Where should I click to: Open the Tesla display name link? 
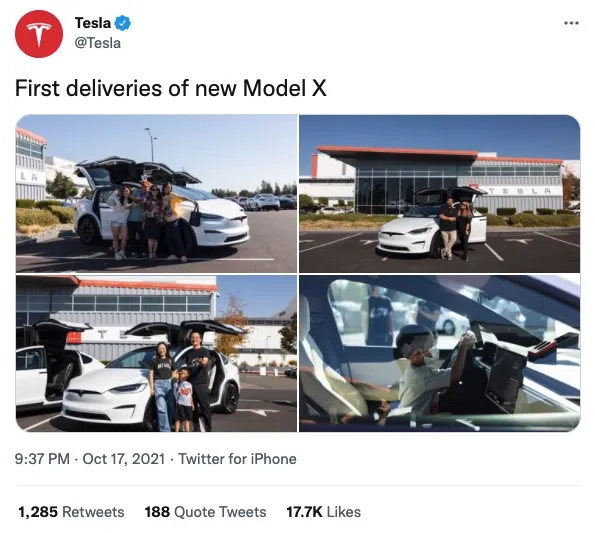click(93, 23)
